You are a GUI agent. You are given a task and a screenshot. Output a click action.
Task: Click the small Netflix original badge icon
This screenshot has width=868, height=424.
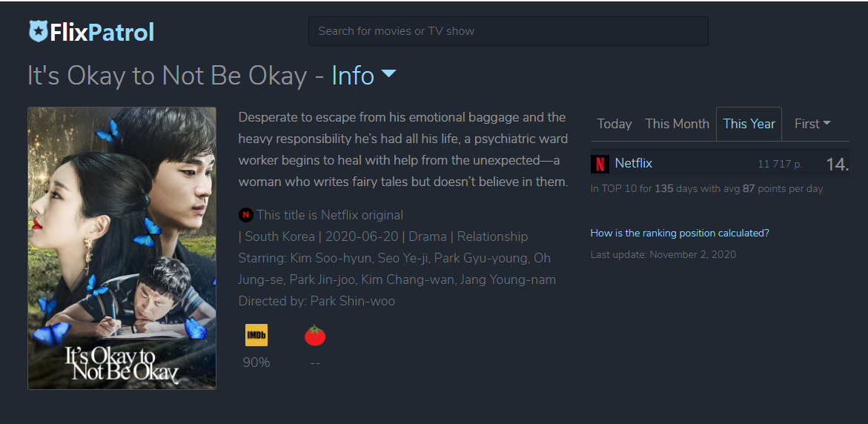click(x=246, y=215)
